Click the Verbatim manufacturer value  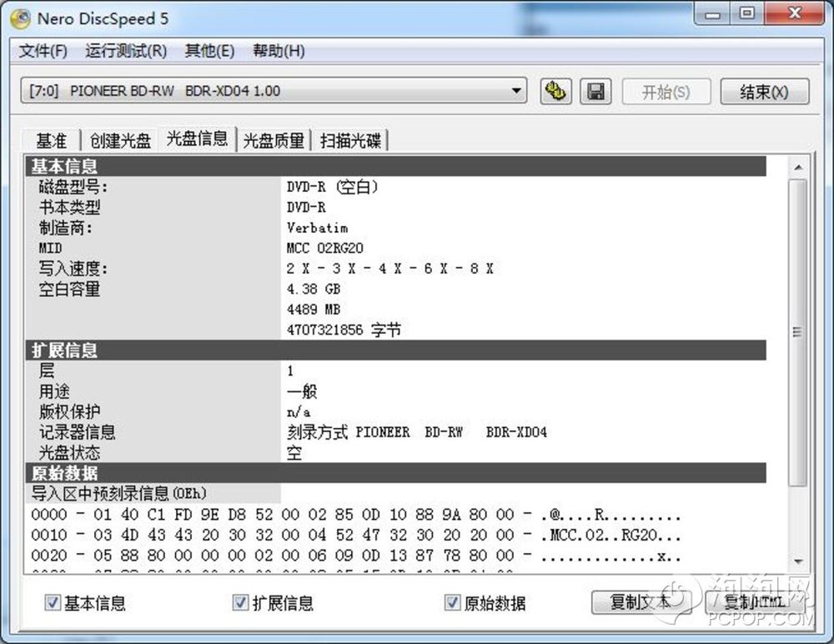tap(318, 228)
